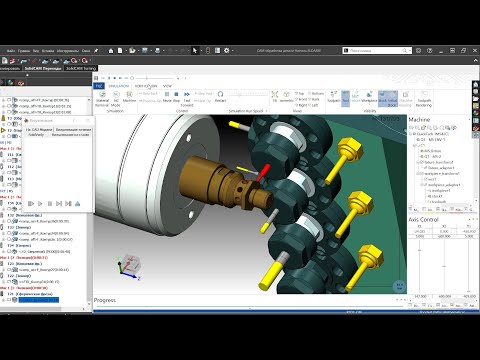This screenshot has height=360, width=480.
Task: Switch to the Machine simulation mode icon
Action: click(x=129, y=97)
